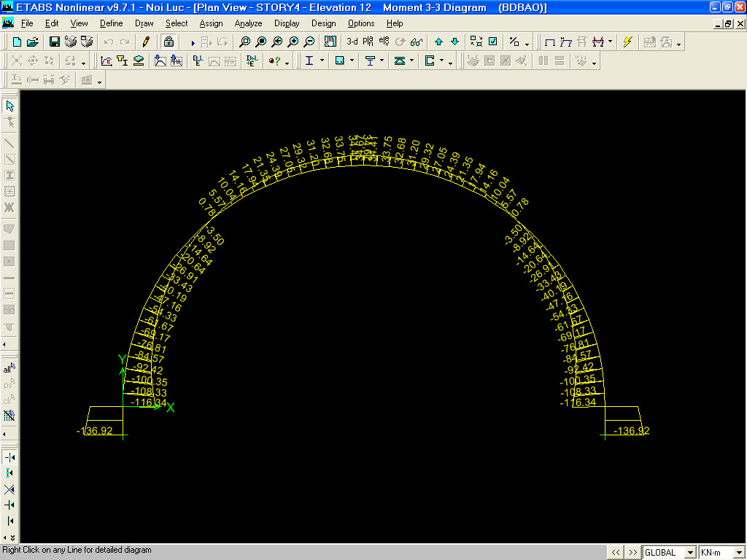Open the New Model blank page icon
Screen dimensions: 747x560
tap(17, 42)
